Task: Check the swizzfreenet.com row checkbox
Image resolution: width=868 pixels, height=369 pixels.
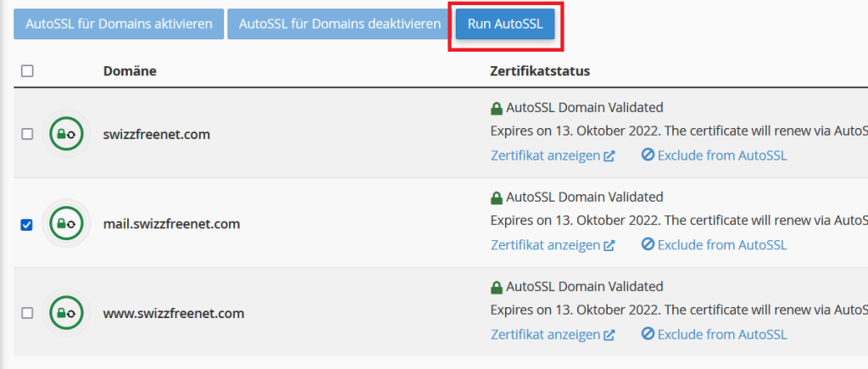Action: click(x=27, y=134)
